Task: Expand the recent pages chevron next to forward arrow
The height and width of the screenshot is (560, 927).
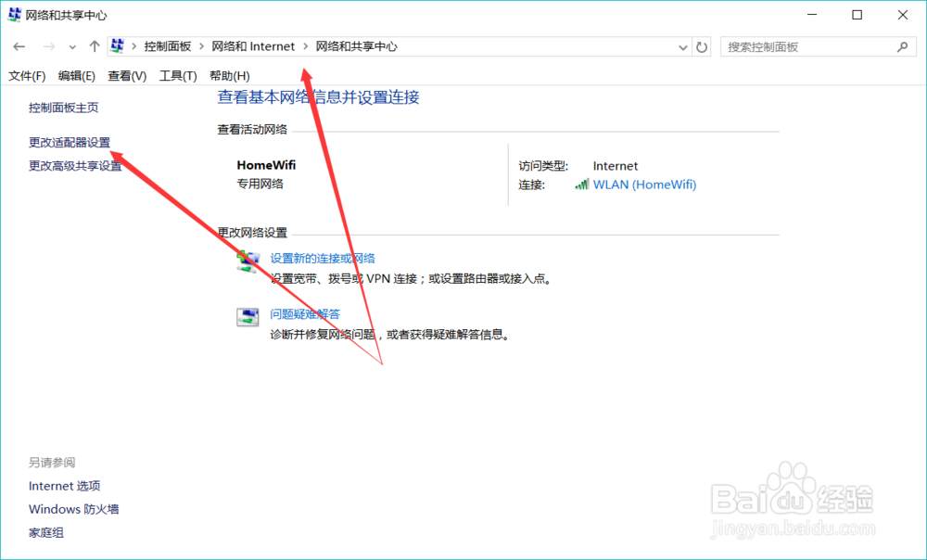Action: (x=72, y=45)
